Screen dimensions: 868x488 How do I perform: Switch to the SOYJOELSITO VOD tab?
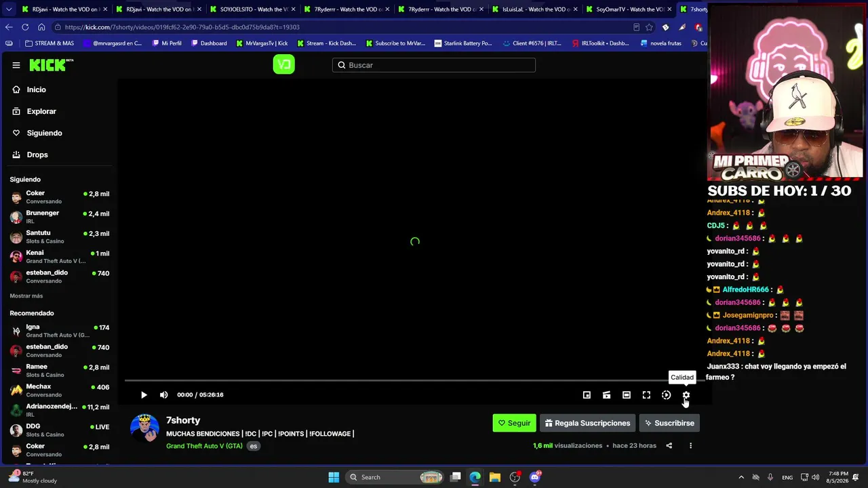tap(252, 9)
